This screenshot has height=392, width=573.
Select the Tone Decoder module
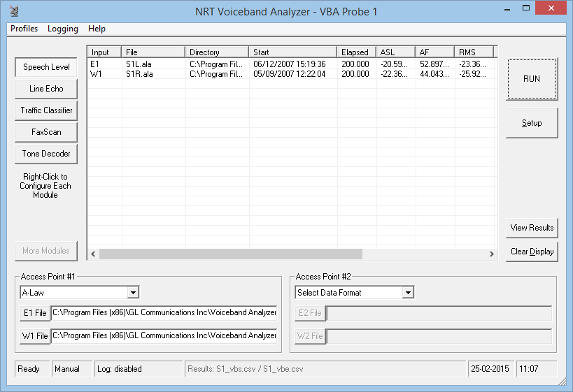coord(46,154)
